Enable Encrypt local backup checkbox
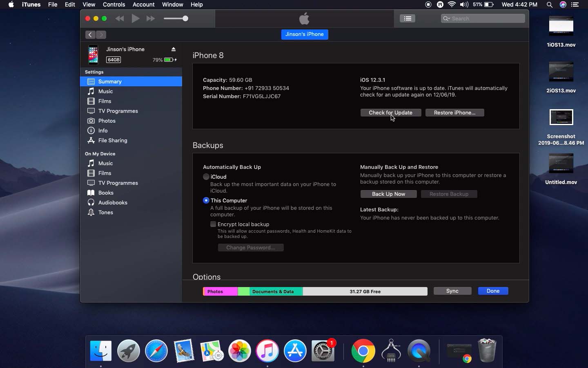The width and height of the screenshot is (588, 368). click(213, 224)
